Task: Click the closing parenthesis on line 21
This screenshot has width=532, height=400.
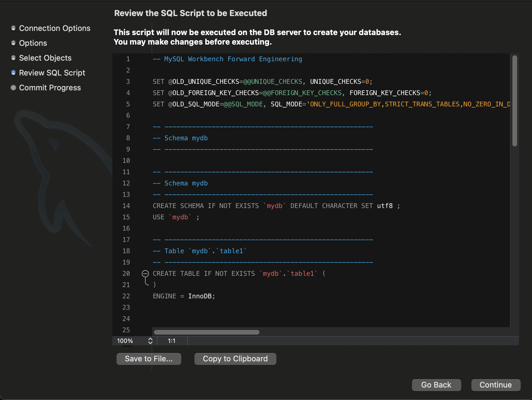Action: point(155,285)
